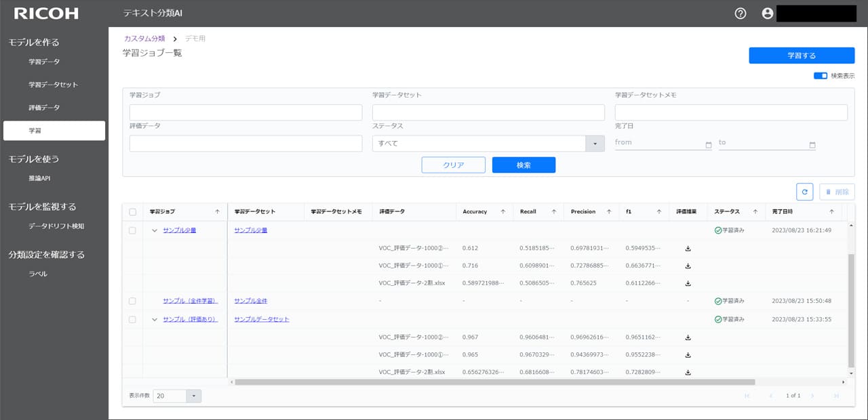Download evaluation result for accuracy 0.967 row

pyautogui.click(x=688, y=337)
